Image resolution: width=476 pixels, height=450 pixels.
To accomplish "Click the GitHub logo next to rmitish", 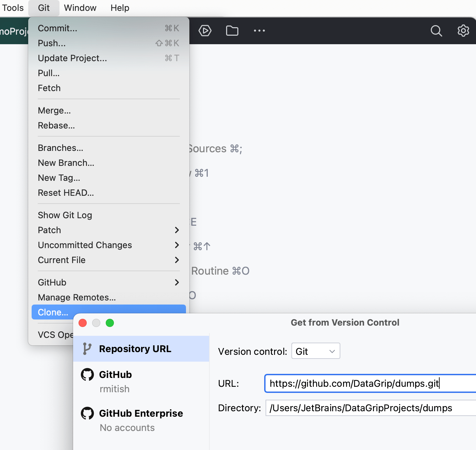I will (x=87, y=374).
